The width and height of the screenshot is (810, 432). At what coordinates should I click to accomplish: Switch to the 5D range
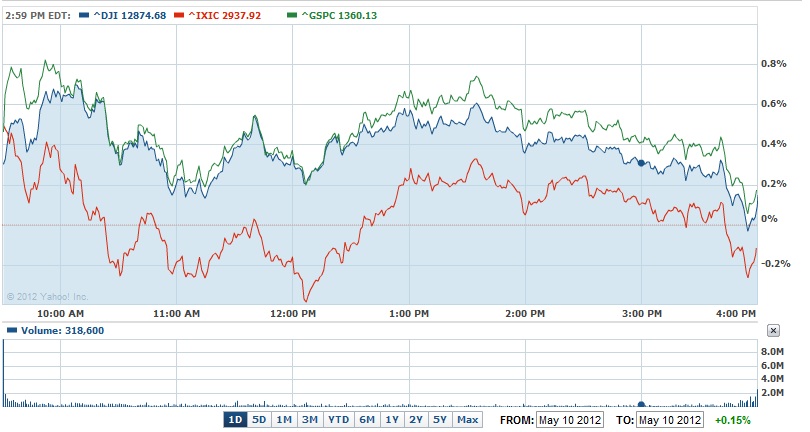coord(259,419)
